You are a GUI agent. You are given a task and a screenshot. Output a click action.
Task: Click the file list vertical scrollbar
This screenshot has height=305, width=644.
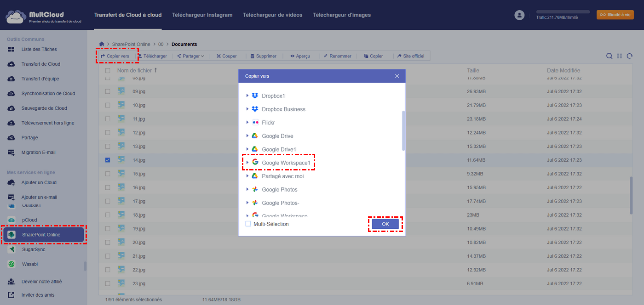click(x=631, y=195)
